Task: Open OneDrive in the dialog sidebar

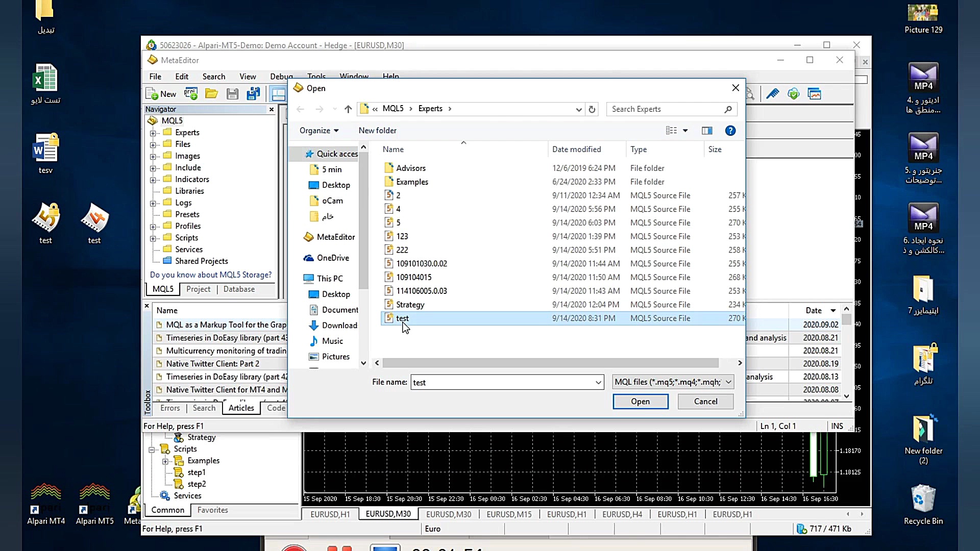Action: coord(332,258)
